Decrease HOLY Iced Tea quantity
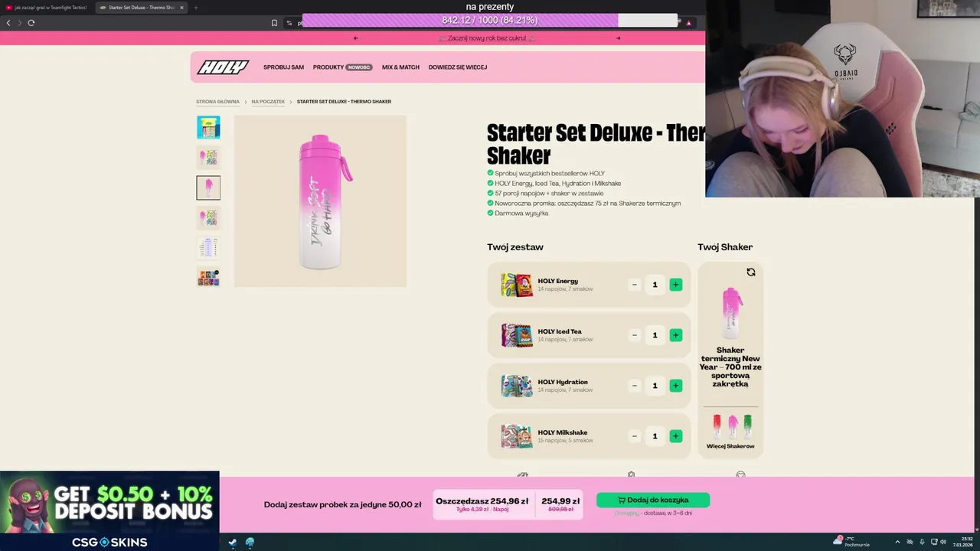Image resolution: width=980 pixels, height=551 pixels. tap(634, 335)
